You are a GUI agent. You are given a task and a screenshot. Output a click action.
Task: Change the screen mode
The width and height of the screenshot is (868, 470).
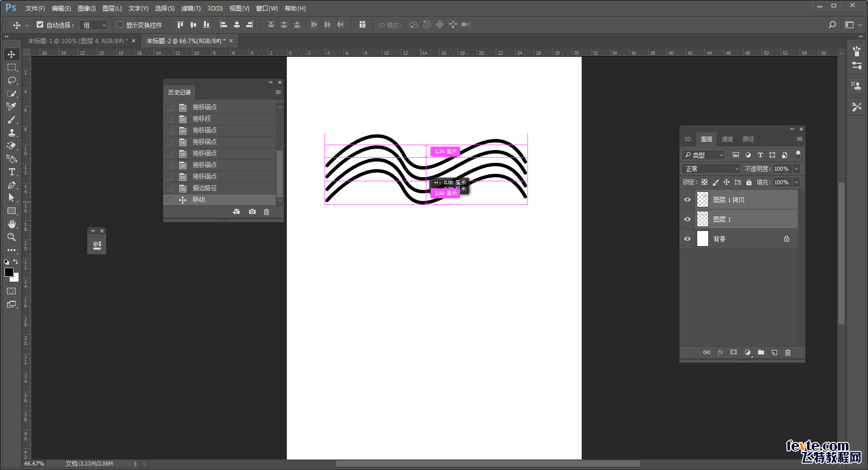click(11, 304)
